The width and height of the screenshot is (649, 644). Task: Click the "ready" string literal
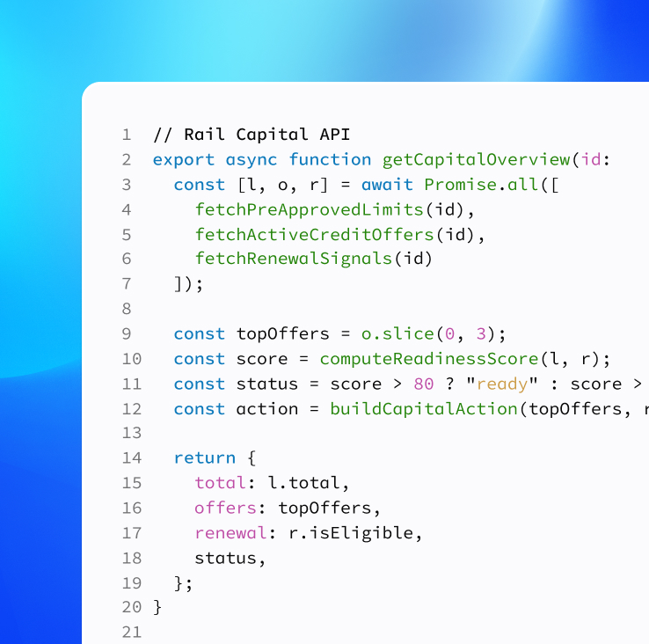tap(501, 384)
